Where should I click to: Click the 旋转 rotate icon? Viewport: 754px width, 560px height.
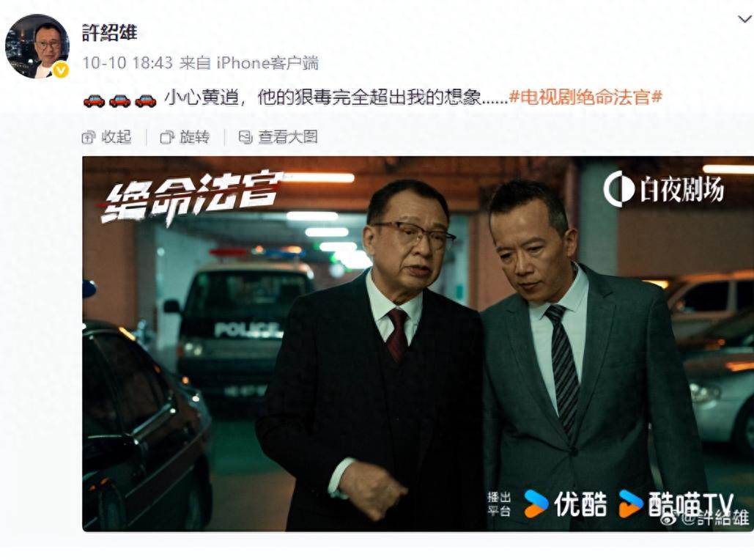point(167,138)
